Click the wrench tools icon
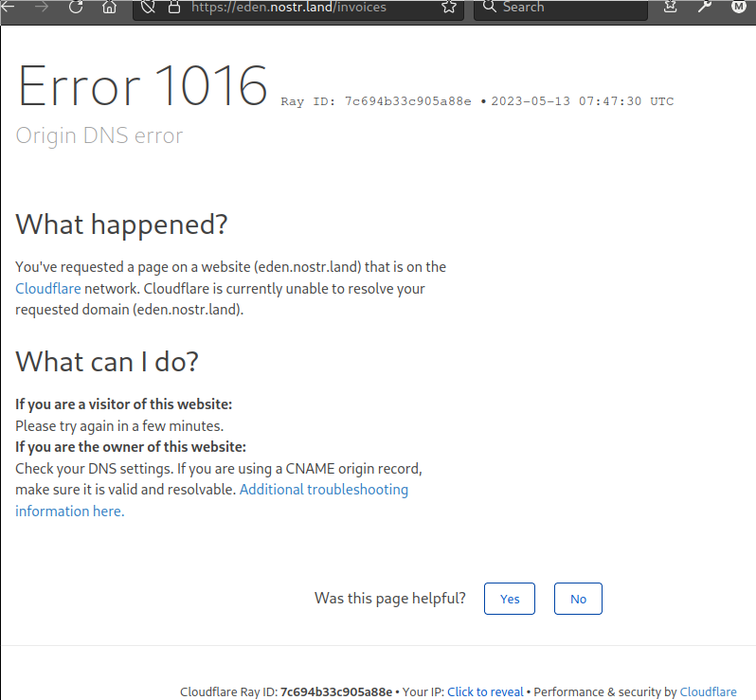The image size is (756, 700). pos(705,7)
